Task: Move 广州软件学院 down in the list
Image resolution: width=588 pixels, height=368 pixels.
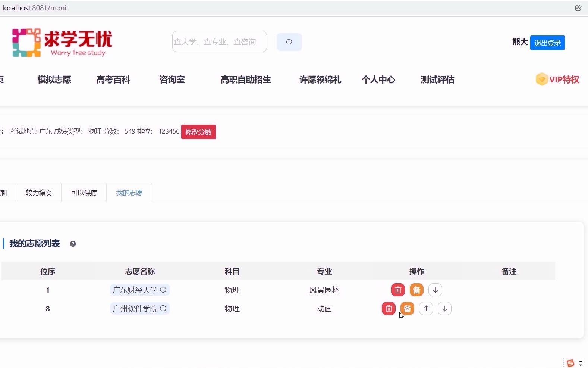Action: 444,309
